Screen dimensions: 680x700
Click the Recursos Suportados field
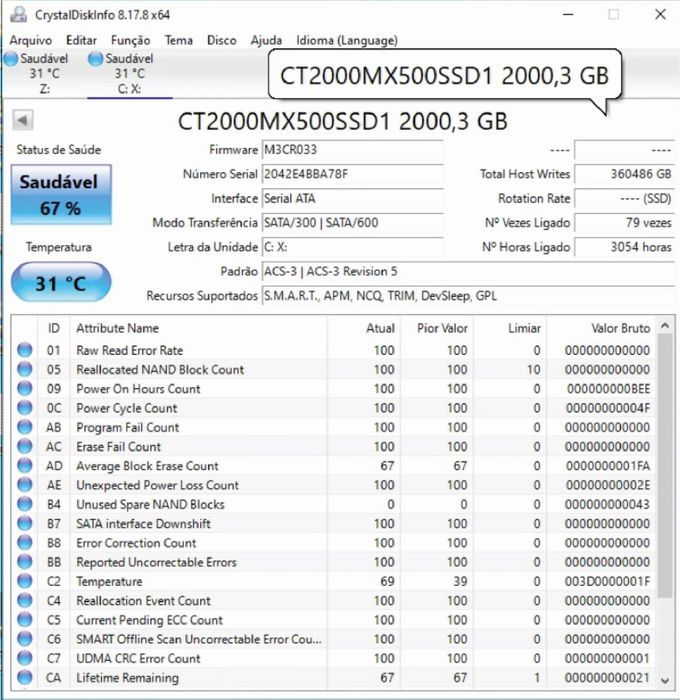(468, 296)
